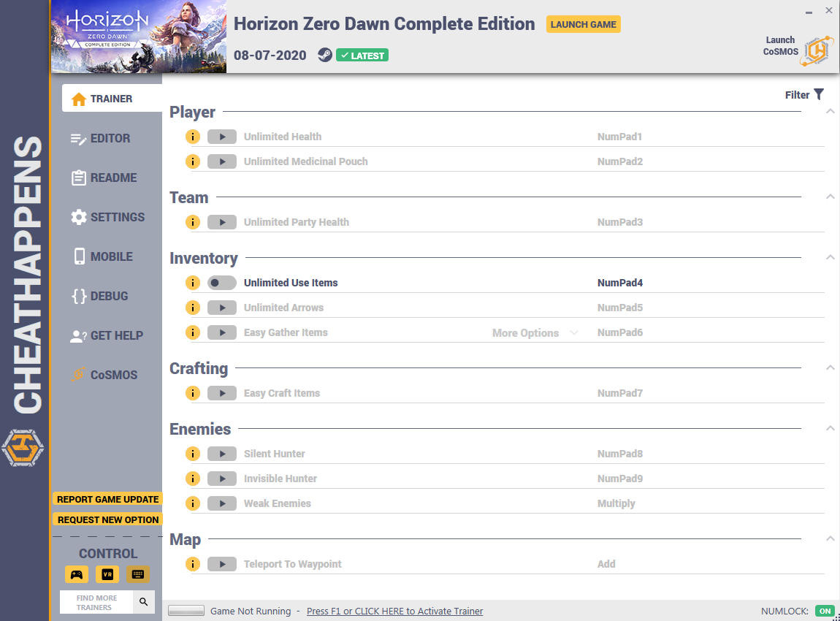Toggle Easy Gather Items cheat
Image resolution: width=840 pixels, height=621 pixels.
tap(222, 332)
